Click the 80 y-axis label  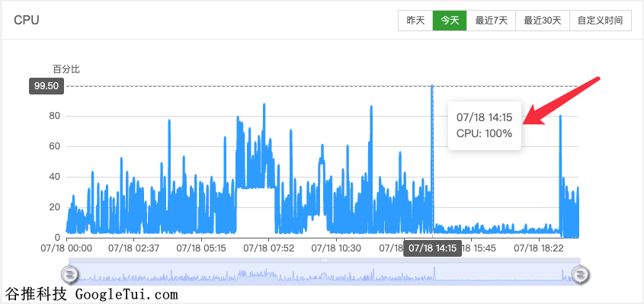pyautogui.click(x=55, y=117)
